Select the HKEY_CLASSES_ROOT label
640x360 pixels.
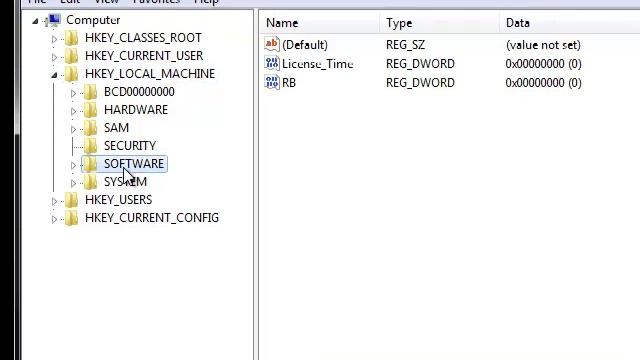click(143, 38)
